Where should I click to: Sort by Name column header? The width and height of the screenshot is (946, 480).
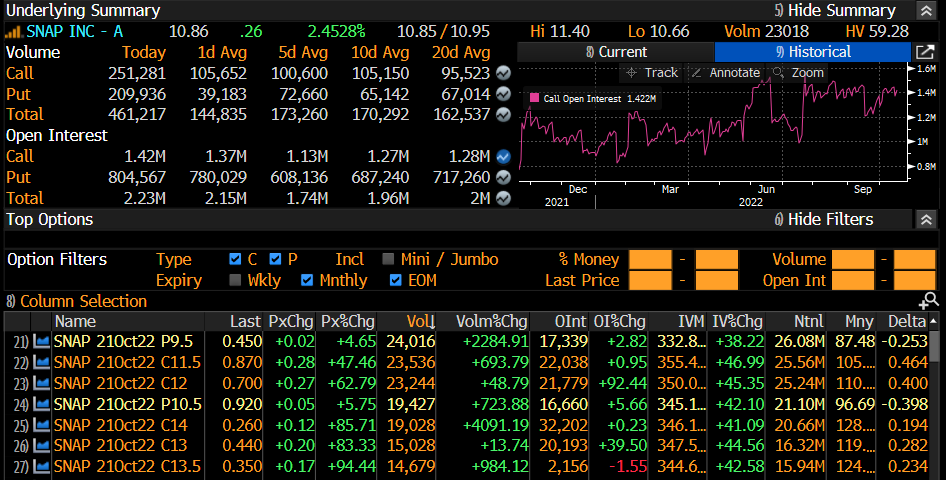tap(128, 321)
